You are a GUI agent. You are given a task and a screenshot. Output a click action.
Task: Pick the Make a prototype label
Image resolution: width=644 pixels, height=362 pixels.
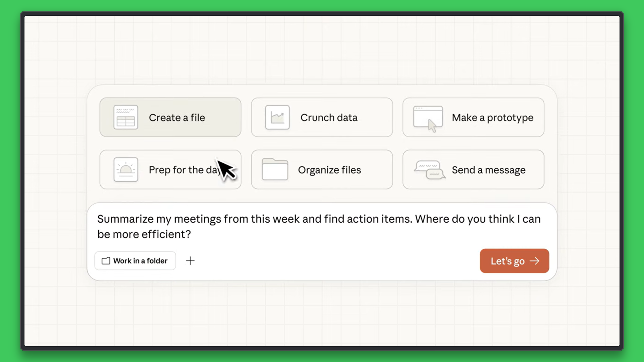click(x=492, y=118)
